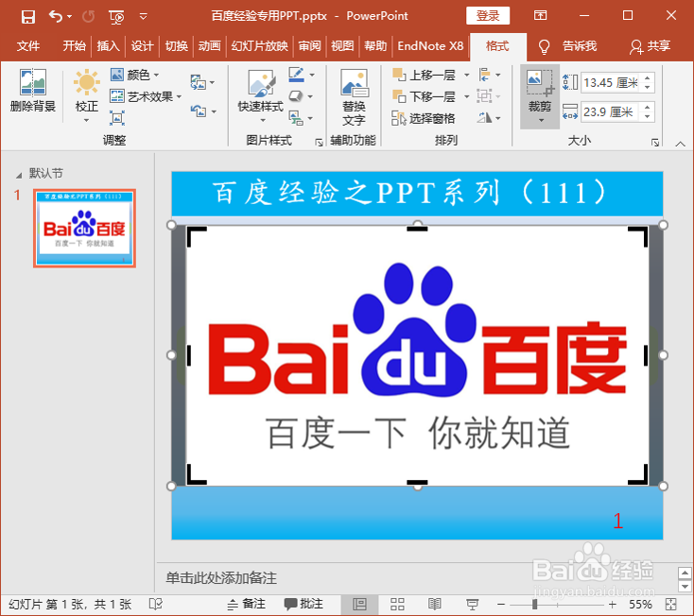Expand the 下移一层 dropdown arrow
Screen dimensions: 694x616
point(466,96)
